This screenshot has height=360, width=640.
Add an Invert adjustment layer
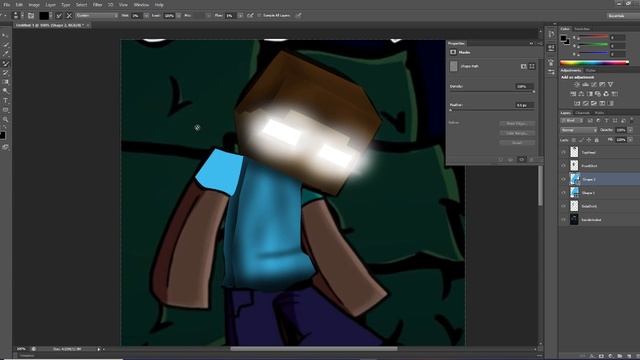pos(577,103)
